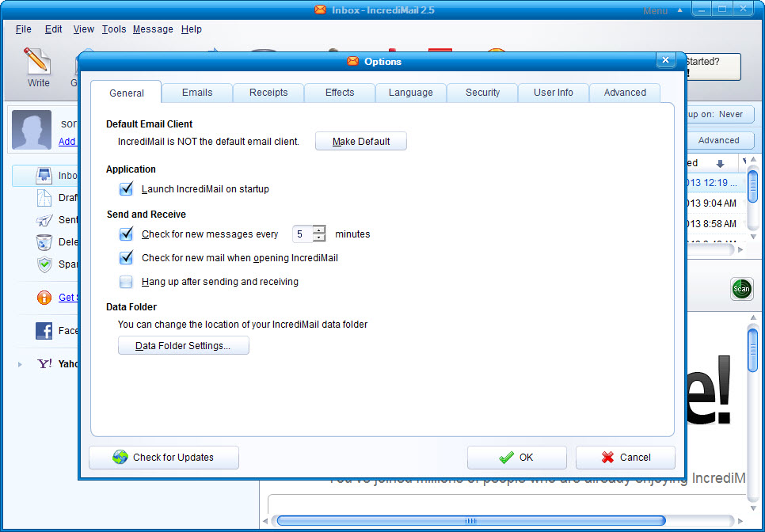Open the Spam shield icon
765x532 pixels.
pyautogui.click(x=44, y=264)
